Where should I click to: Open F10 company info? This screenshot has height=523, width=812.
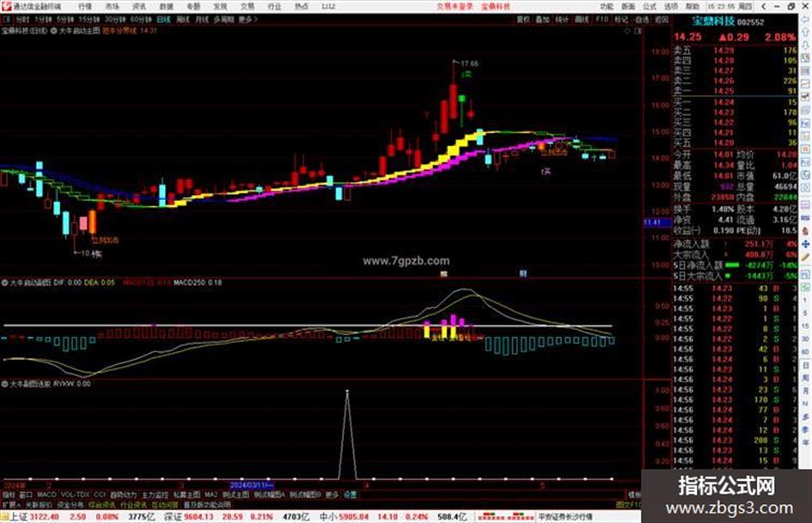[601, 19]
